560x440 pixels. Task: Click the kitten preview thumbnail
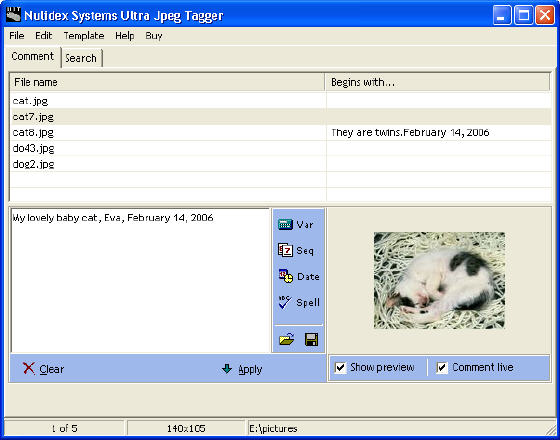click(439, 280)
